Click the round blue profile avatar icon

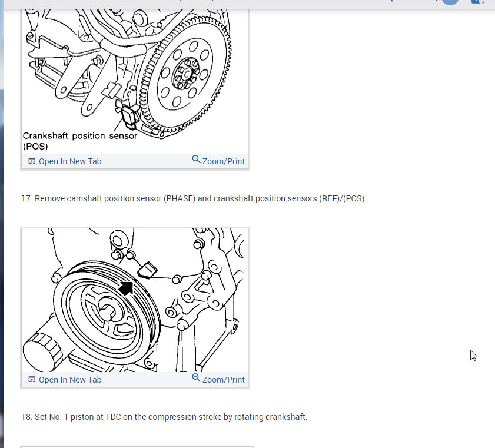click(450, 2)
